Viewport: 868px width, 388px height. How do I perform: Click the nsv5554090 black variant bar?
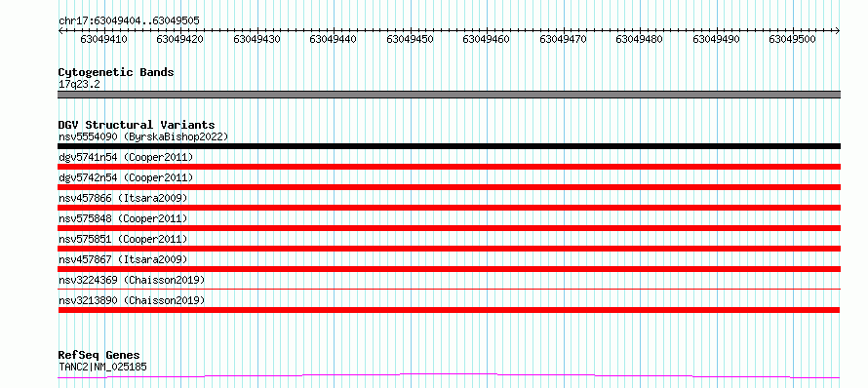tap(449, 146)
